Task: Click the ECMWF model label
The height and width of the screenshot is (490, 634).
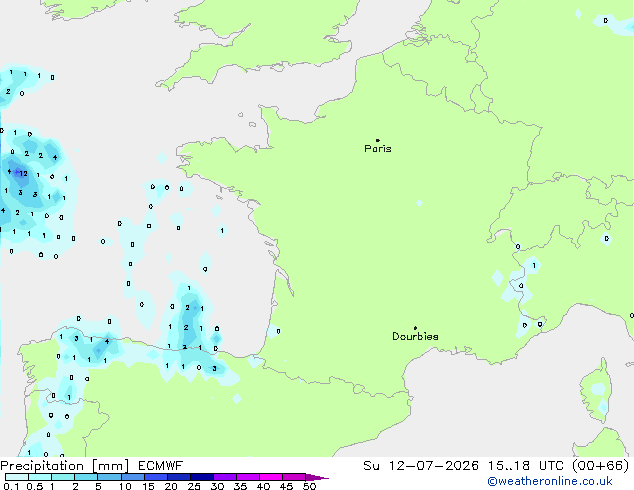Action: click(161, 466)
